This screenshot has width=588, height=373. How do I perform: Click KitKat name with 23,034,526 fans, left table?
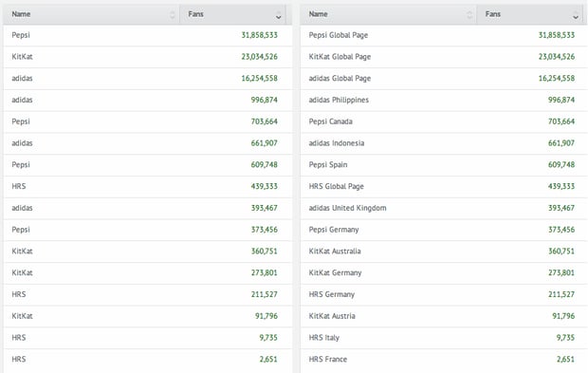(x=22, y=57)
